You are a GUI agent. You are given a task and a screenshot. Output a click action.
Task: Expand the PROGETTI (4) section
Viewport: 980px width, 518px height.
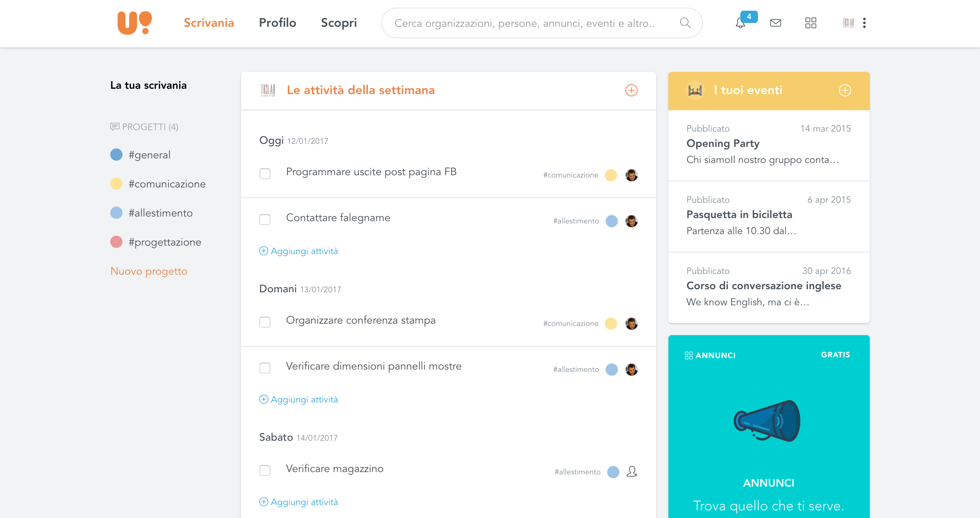point(144,127)
